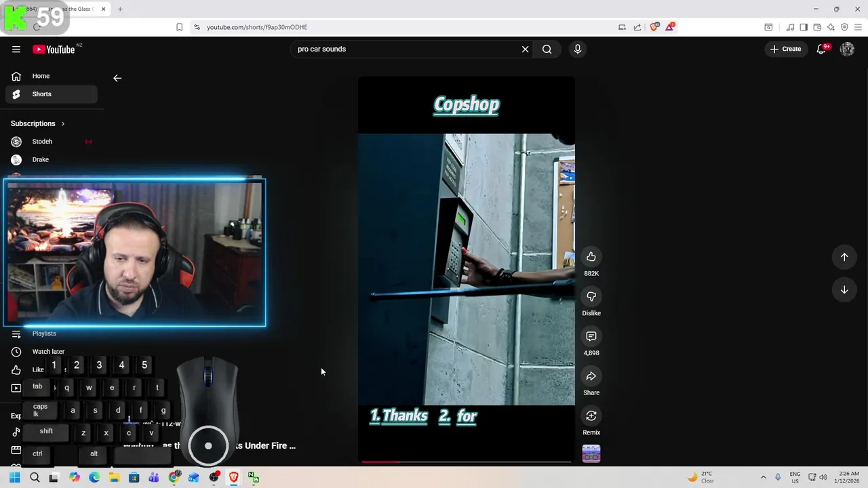868x488 pixels.
Task: Open the Stodeh subscription channel
Action: point(52,142)
